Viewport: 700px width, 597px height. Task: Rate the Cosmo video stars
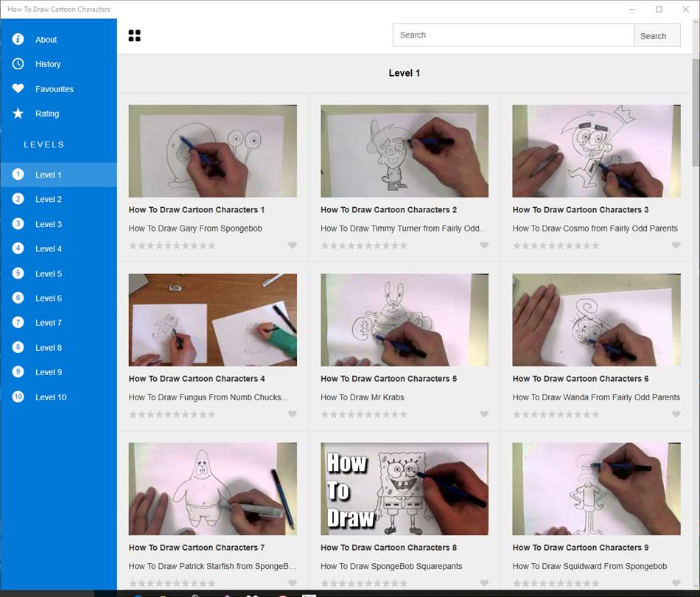click(556, 245)
